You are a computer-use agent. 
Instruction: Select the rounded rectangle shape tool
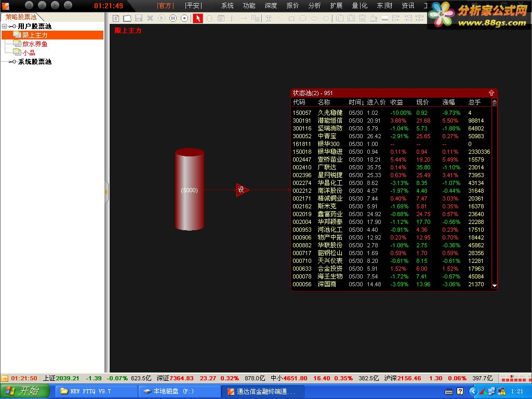pyautogui.click(x=303, y=19)
